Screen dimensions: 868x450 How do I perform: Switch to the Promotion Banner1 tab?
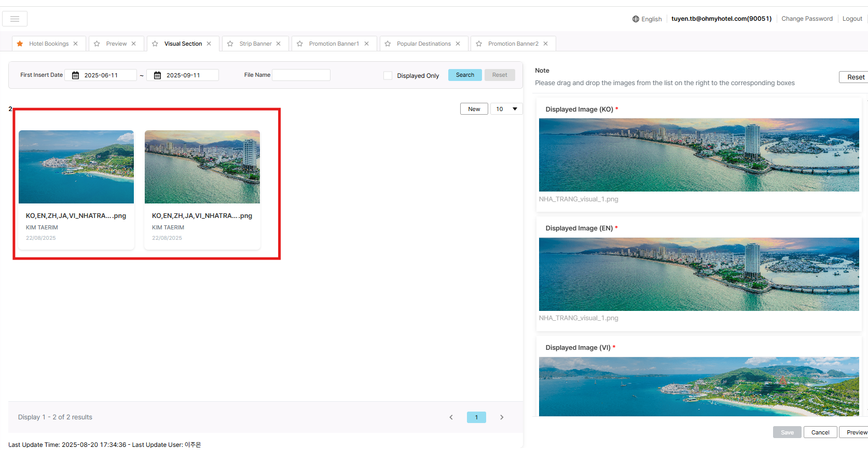pyautogui.click(x=334, y=44)
